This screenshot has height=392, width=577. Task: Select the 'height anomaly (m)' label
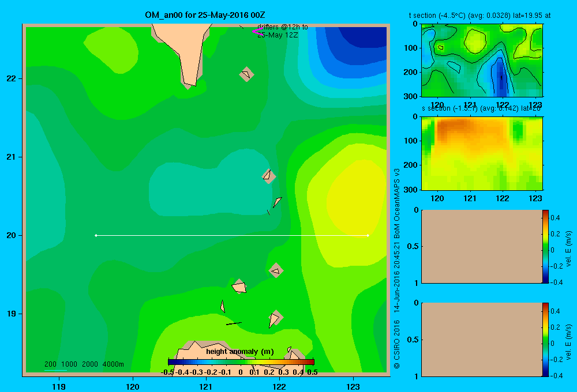point(240,352)
